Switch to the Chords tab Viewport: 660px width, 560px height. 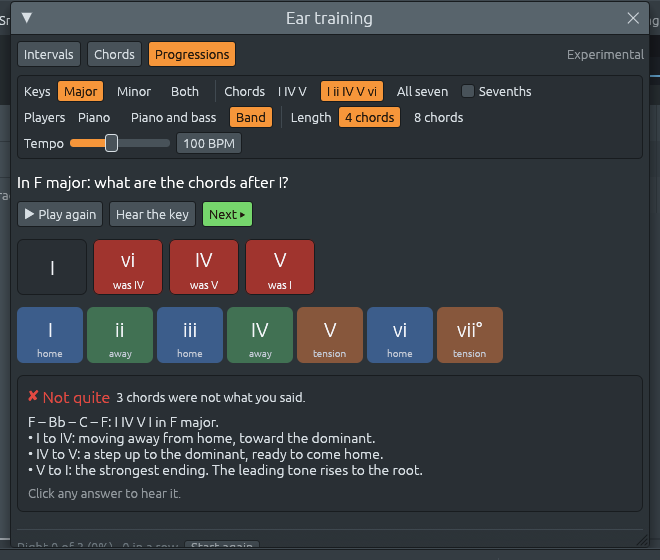(114, 54)
